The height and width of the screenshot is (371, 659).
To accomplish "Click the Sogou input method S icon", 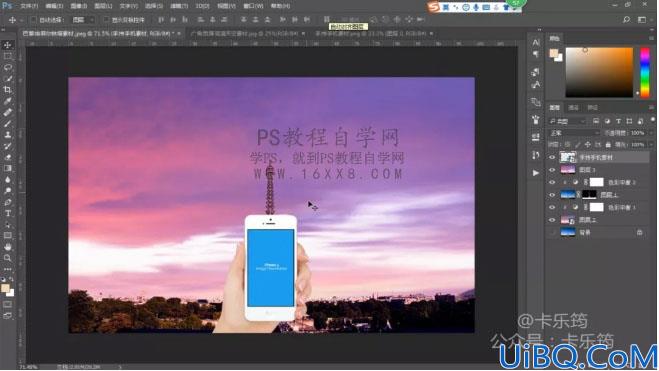I will click(434, 7).
